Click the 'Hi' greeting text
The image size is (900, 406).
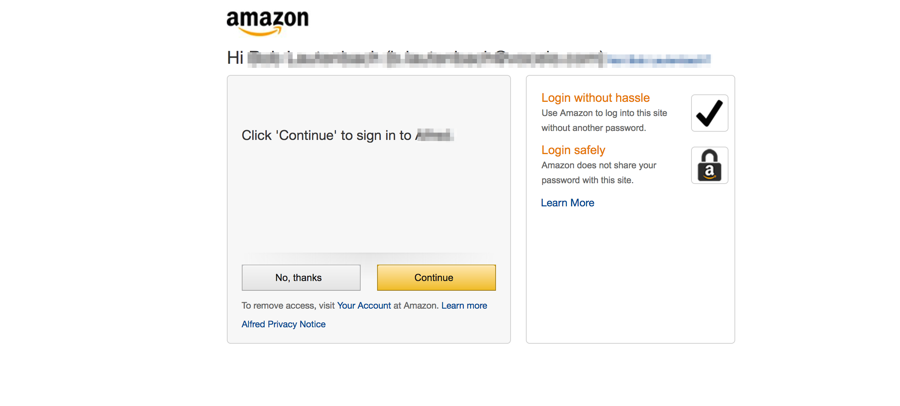pyautogui.click(x=235, y=58)
